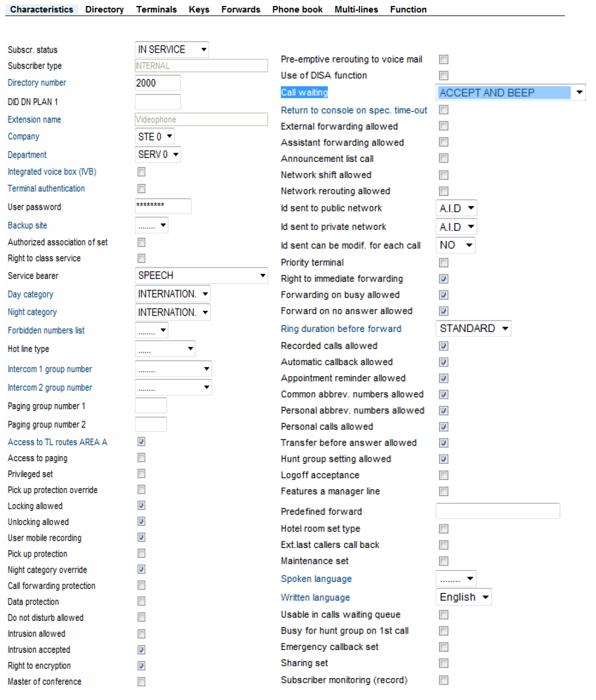Open the Written language dropdown
Viewport: 596px width, 700px height.
coord(464,597)
